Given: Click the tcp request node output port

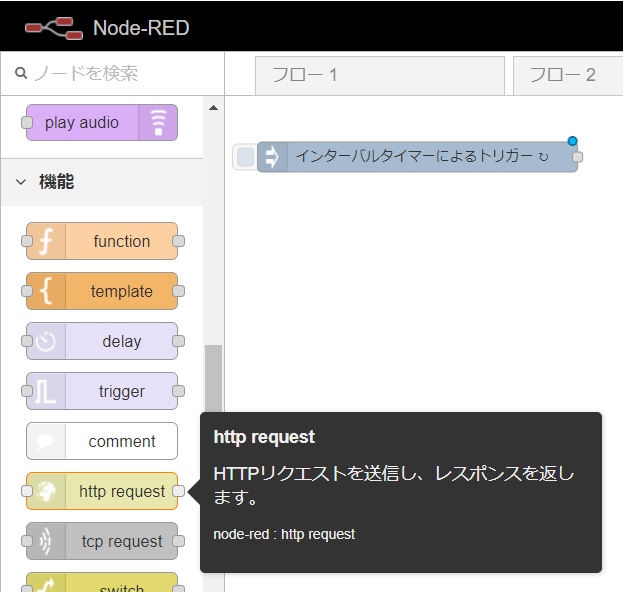Looking at the screenshot, I should (x=178, y=541).
